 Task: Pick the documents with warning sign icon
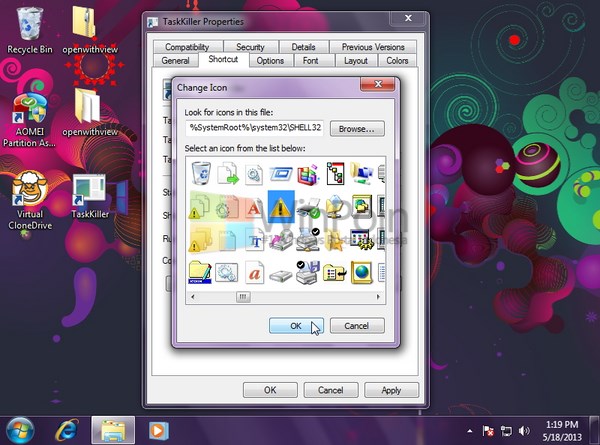coord(200,207)
